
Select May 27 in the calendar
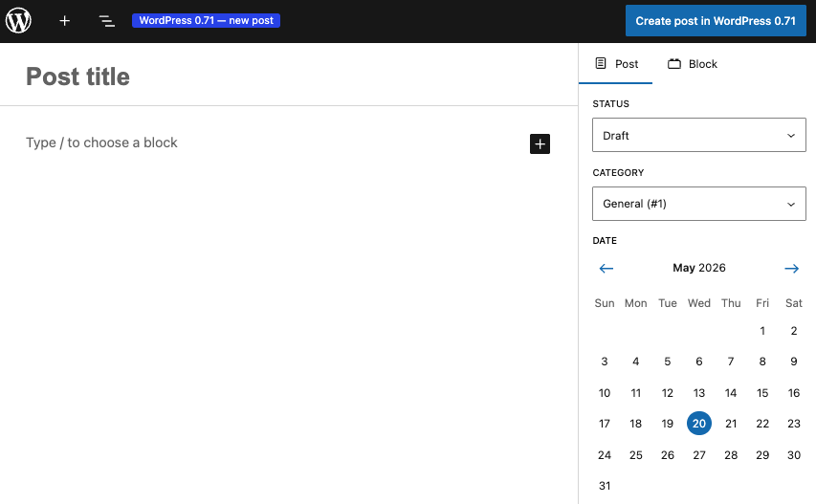699,455
